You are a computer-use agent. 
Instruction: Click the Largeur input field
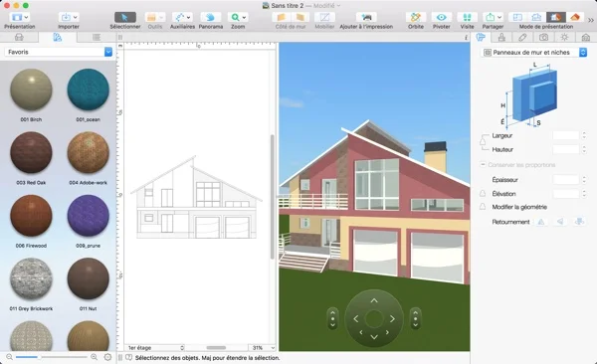[x=566, y=135]
